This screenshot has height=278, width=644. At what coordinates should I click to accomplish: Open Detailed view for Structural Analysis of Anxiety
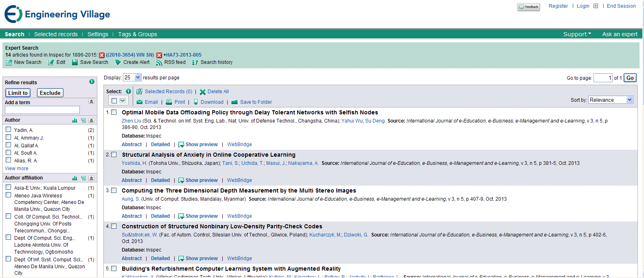[160, 180]
